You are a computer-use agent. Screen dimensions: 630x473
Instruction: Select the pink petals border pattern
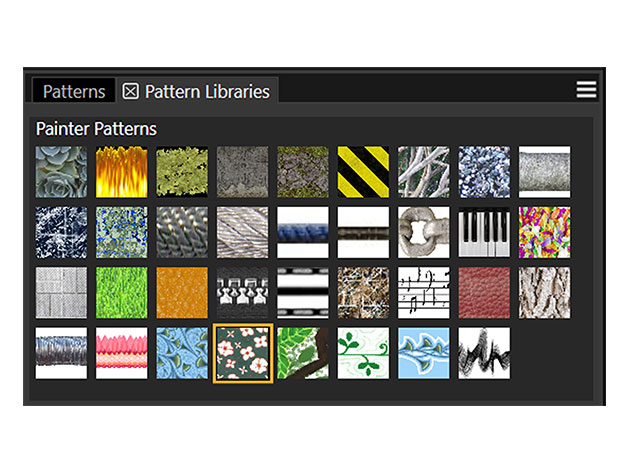(122, 353)
